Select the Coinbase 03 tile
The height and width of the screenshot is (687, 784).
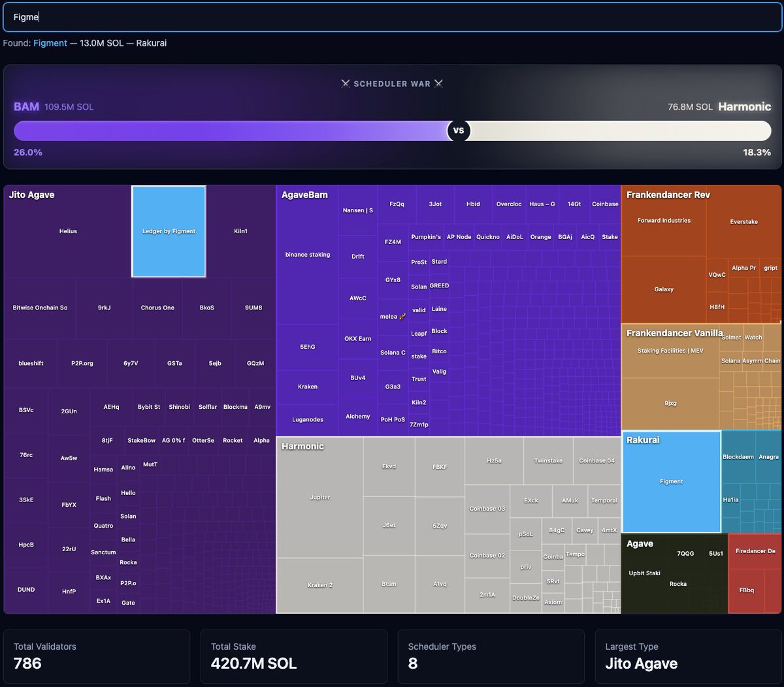(x=487, y=509)
